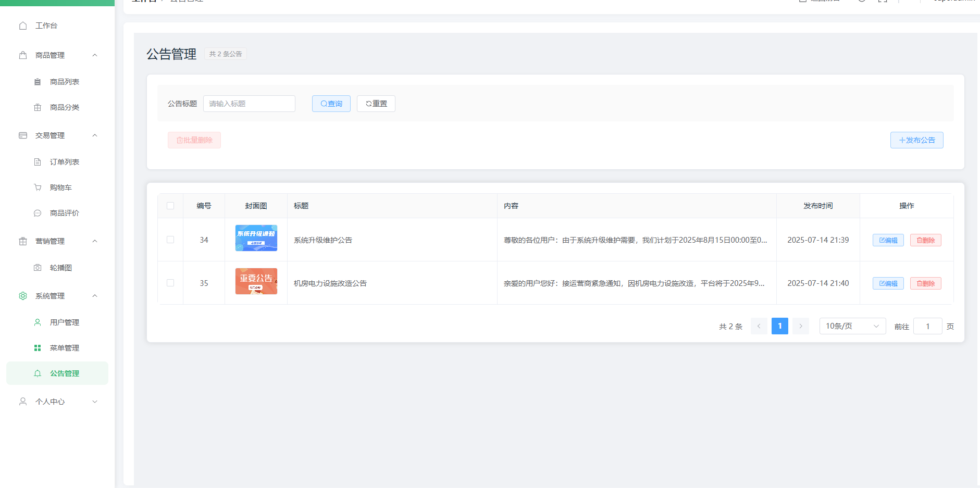980x488 pixels.
Task: Check the box for announcement 34
Action: (x=170, y=240)
